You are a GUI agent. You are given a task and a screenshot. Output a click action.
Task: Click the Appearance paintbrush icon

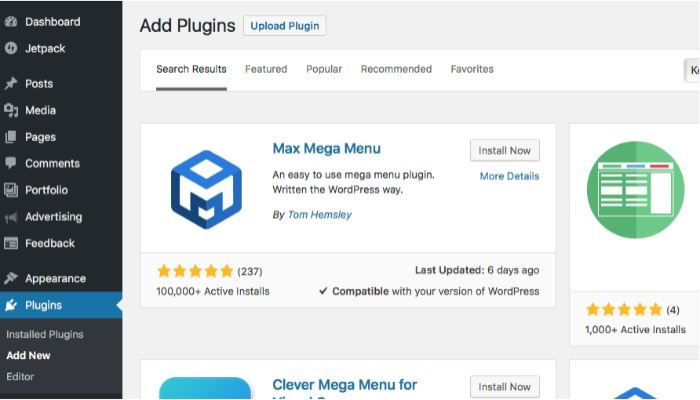11,279
